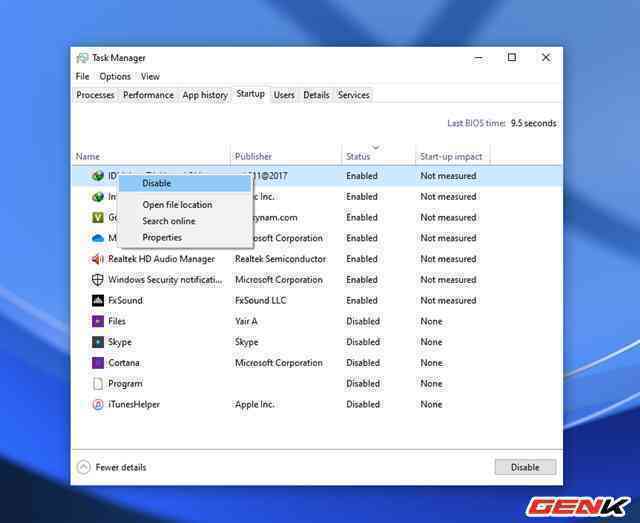Select the Windows Security notification row name
The height and width of the screenshot is (523, 640).
(x=165, y=280)
